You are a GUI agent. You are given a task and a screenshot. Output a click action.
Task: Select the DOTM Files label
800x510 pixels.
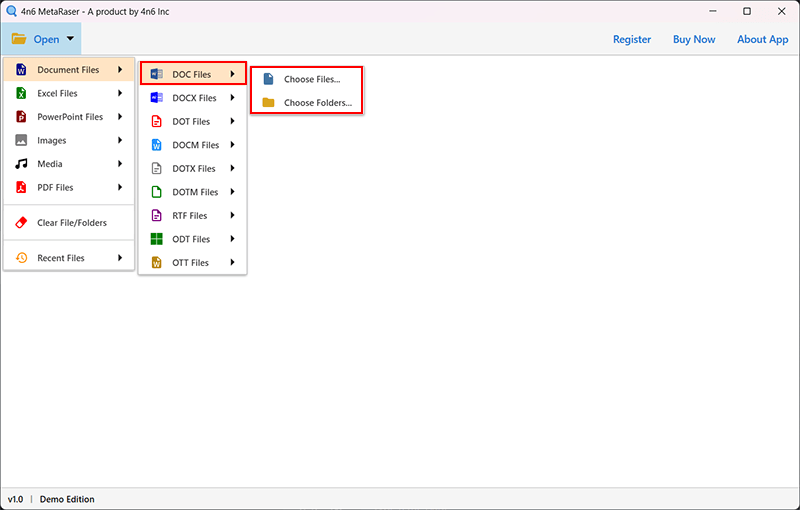195,192
